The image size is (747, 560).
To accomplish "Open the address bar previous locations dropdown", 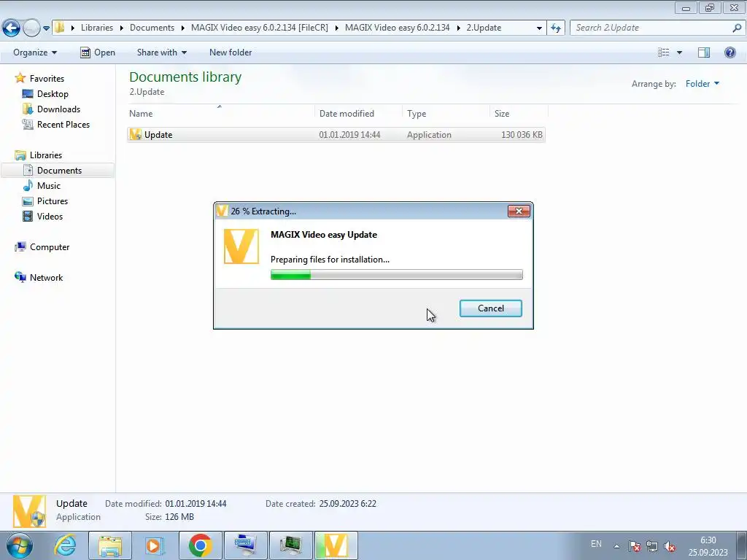I will pos(539,28).
